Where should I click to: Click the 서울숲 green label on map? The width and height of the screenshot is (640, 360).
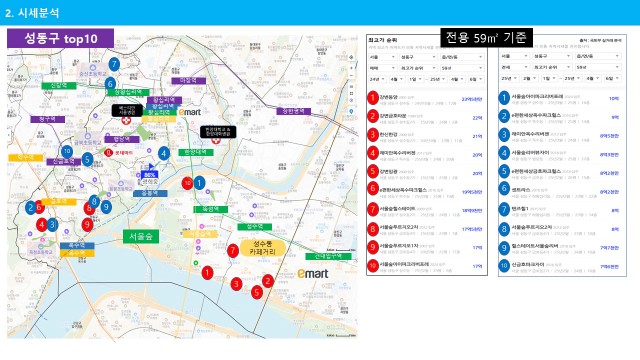(x=141, y=236)
